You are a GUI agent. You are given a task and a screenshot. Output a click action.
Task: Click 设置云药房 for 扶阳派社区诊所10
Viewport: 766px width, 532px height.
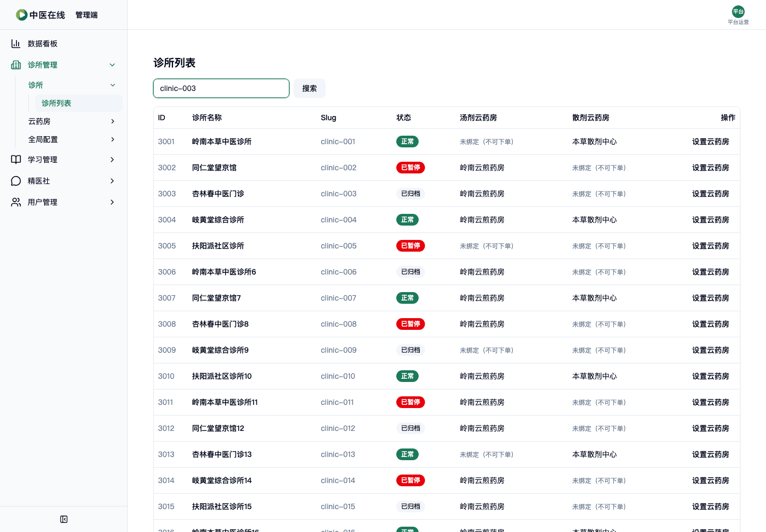(710, 376)
